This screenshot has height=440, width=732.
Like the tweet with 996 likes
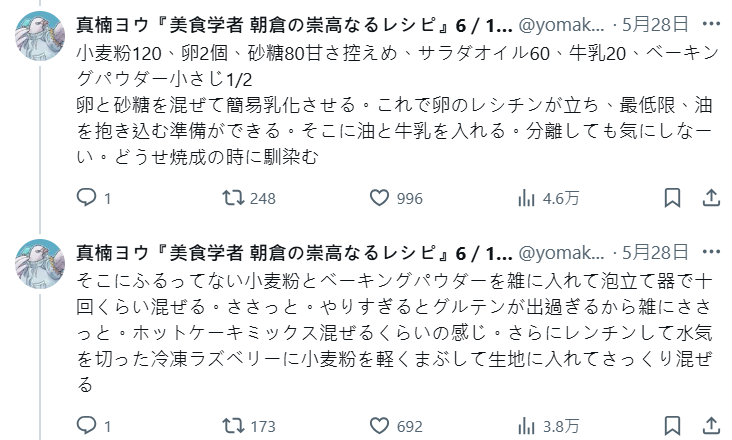[x=379, y=198]
